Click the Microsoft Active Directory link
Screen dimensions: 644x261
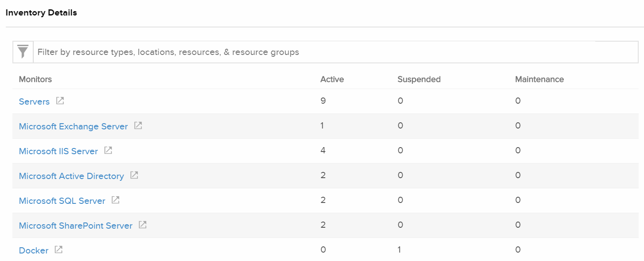(x=71, y=176)
